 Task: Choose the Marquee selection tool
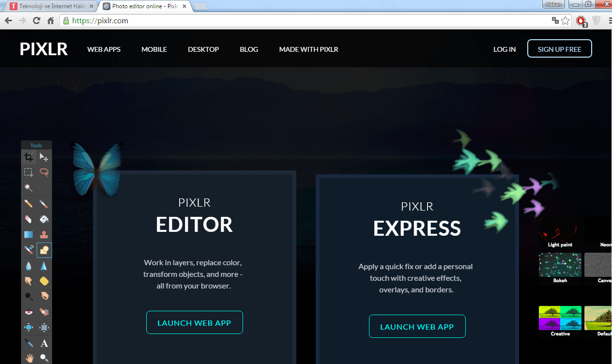[29, 172]
